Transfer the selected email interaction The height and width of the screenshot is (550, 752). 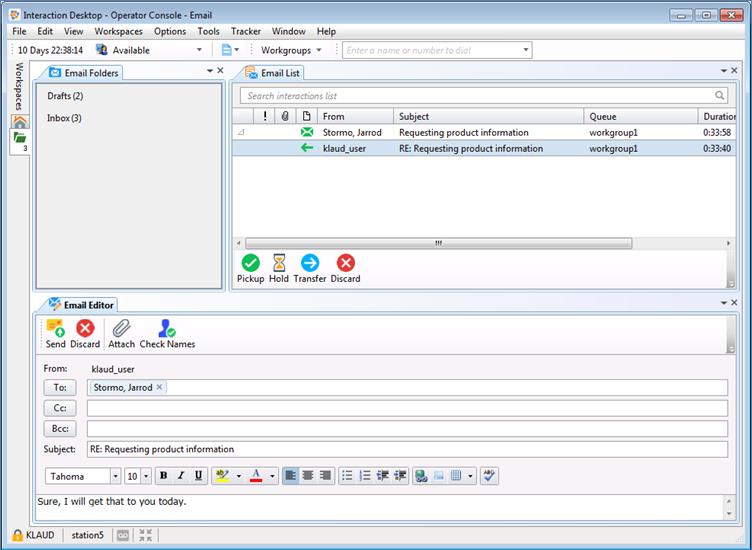tap(310, 263)
